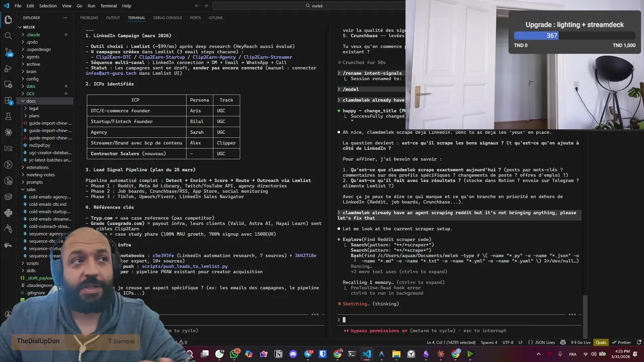Screen dimensions: 644x362
Task: Go forward with the navigation arrow
Action: click(207, 6)
